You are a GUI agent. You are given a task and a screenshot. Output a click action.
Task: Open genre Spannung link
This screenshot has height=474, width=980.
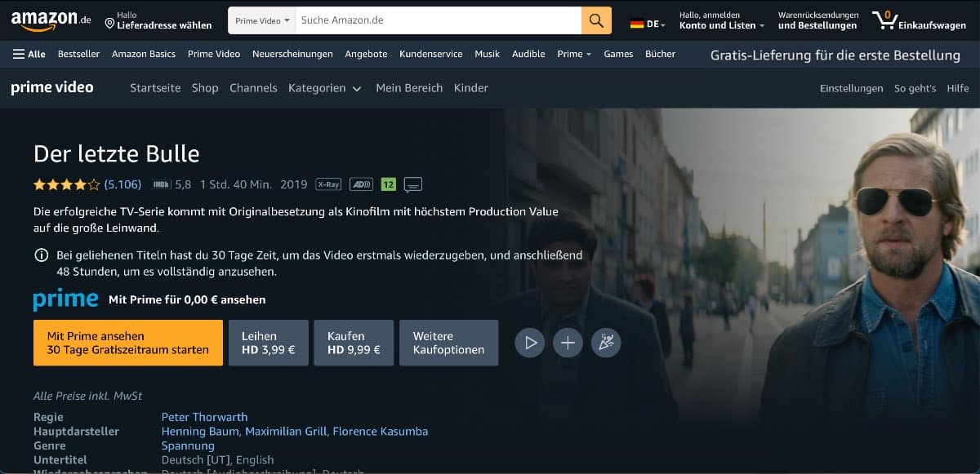click(188, 445)
